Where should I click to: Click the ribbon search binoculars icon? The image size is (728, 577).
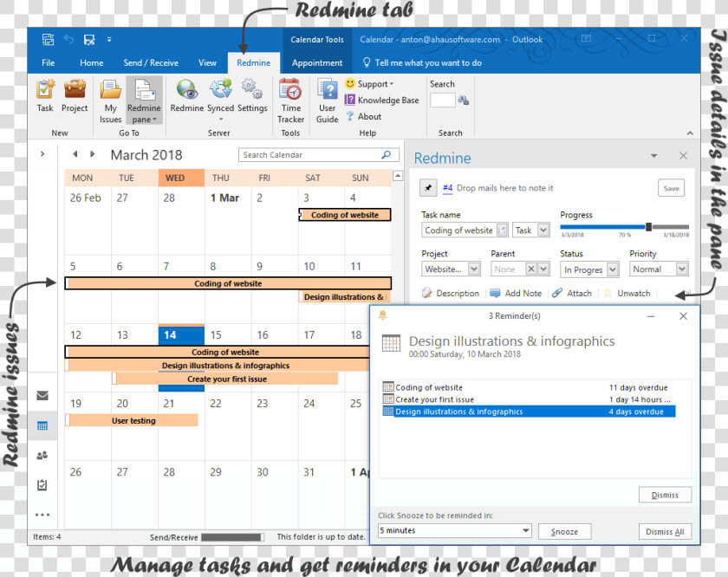point(464,100)
